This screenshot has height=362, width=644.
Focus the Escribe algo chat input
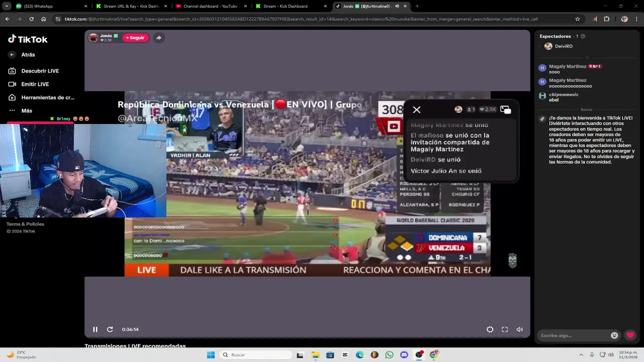(574, 335)
